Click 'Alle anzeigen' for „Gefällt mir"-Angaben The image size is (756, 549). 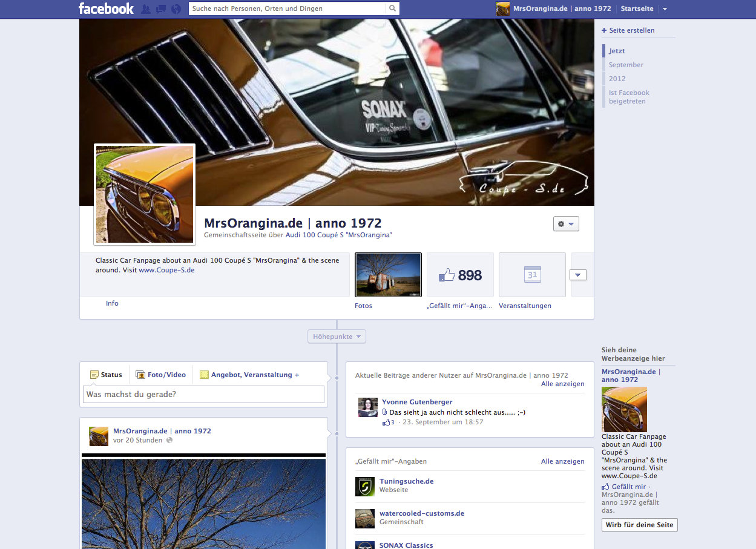tap(563, 461)
